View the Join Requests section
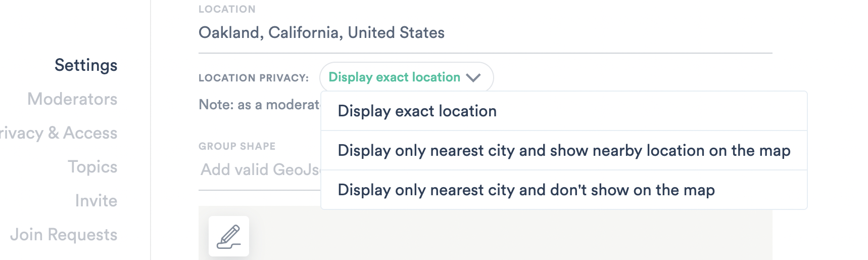Screen dimensions: 868x260 [64, 235]
